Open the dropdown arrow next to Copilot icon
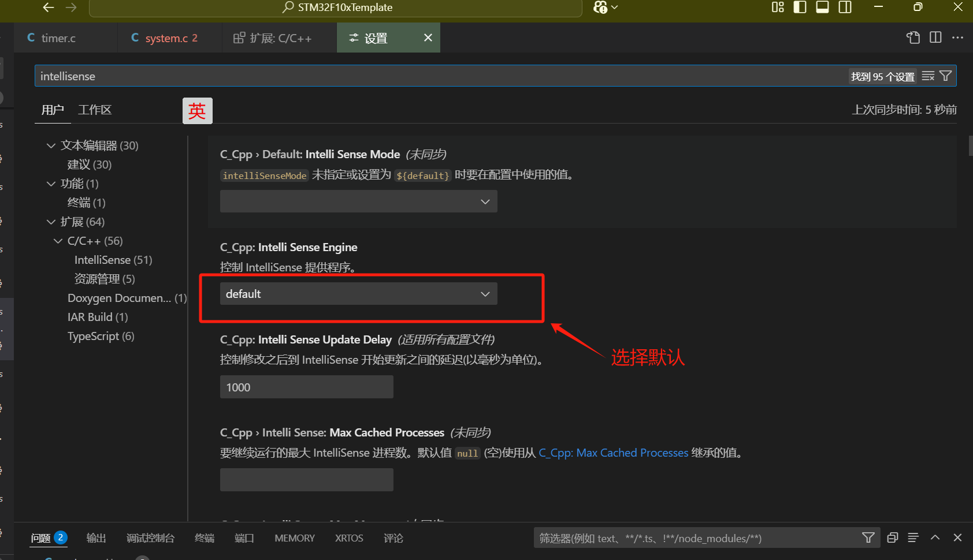Screen dimensions: 973x560 click(x=614, y=8)
